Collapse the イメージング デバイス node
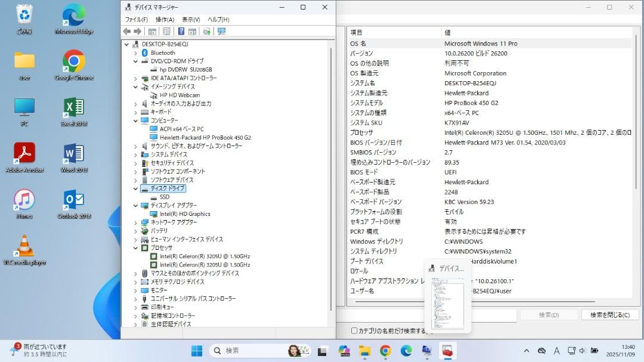Image resolution: width=644 pixels, height=362 pixels. 135,86
